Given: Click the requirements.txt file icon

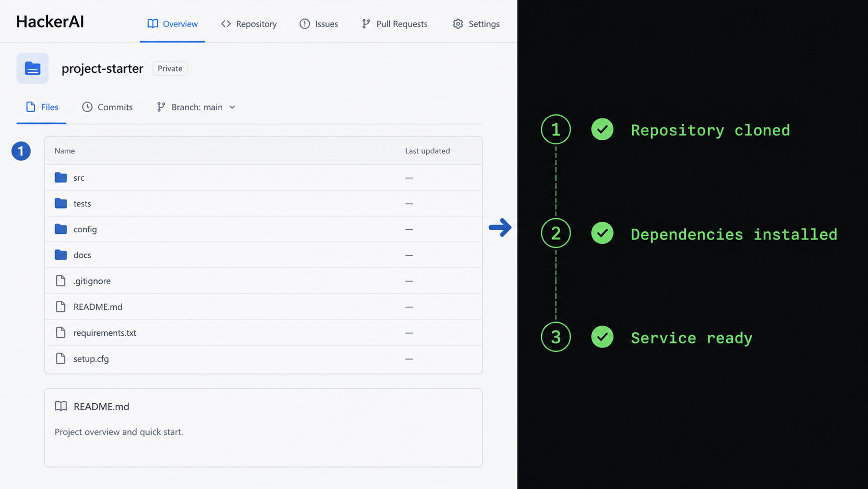Looking at the screenshot, I should pyautogui.click(x=61, y=333).
